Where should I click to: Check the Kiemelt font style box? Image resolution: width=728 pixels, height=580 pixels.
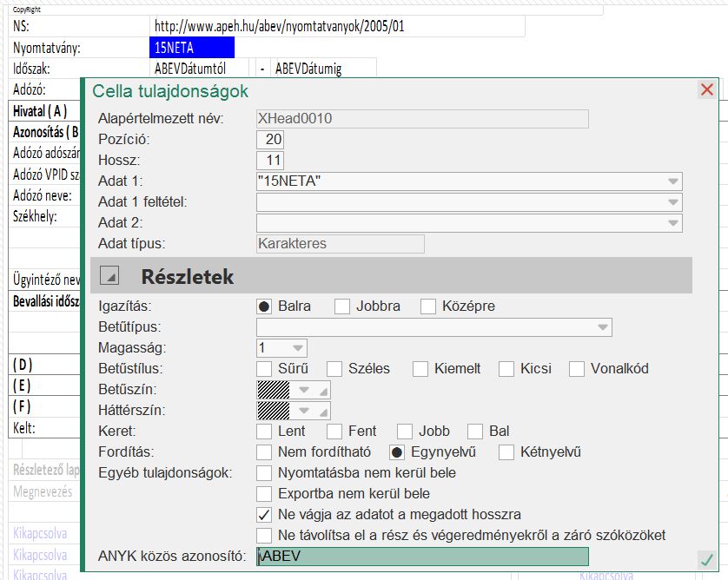tap(420, 369)
